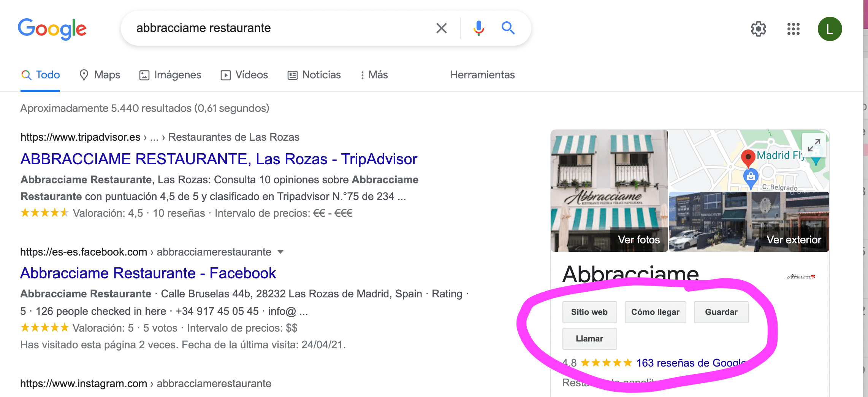Click the es-es.facebook.com URL breadcrumb
868x397 pixels.
pos(146,252)
